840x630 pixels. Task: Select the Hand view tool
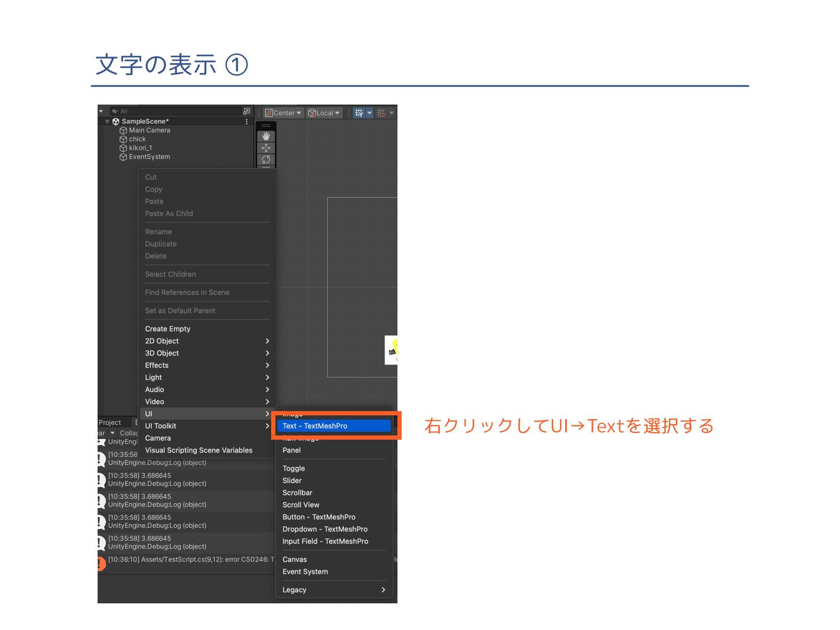coord(266,136)
